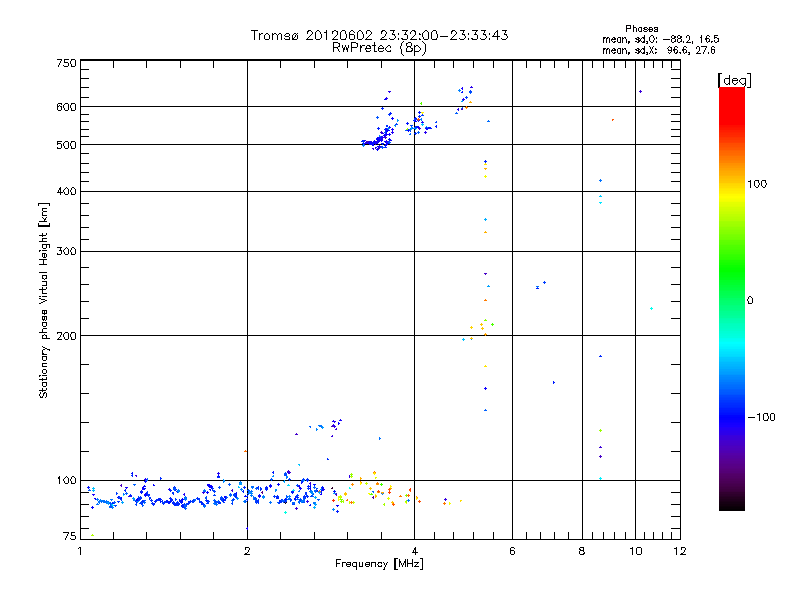Click the cyan point near 10.5 MHz, 230 km
800x600 pixels.
(652, 309)
